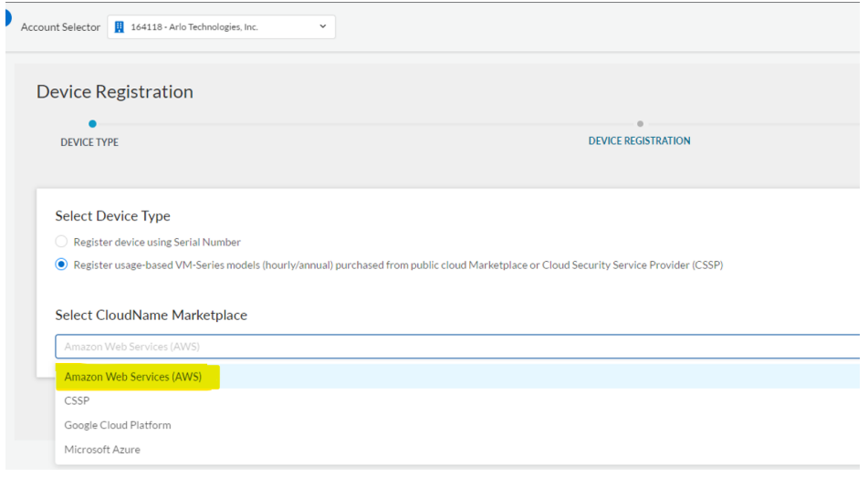Click the 'Select Device Type' heading
Image resolution: width=868 pixels, height=477 pixels.
(x=112, y=216)
